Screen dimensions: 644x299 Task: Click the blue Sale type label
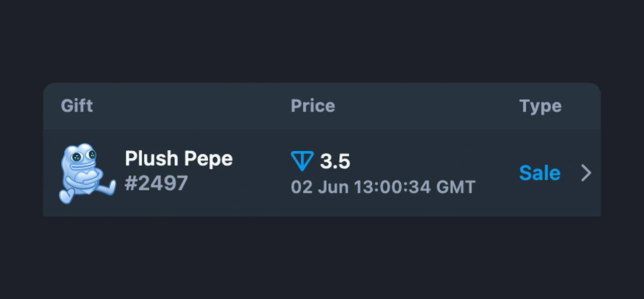(539, 173)
